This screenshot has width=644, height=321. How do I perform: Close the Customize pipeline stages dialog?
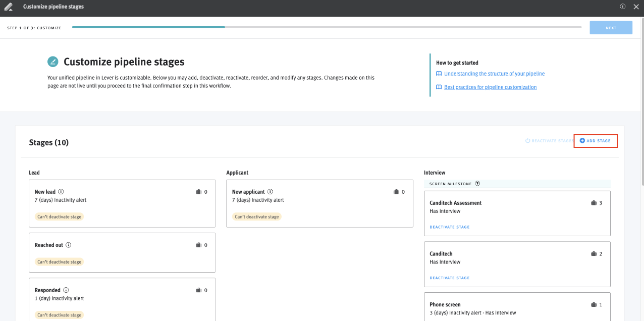tap(636, 7)
